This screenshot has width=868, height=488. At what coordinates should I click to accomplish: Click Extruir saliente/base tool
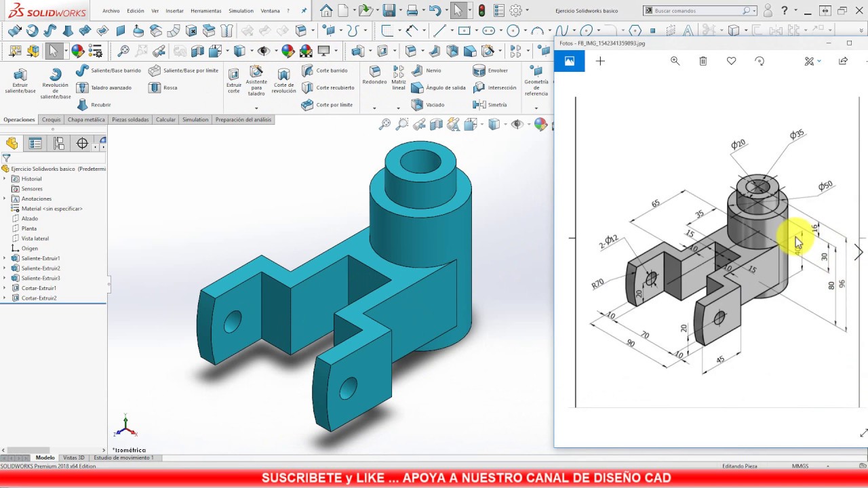point(20,81)
